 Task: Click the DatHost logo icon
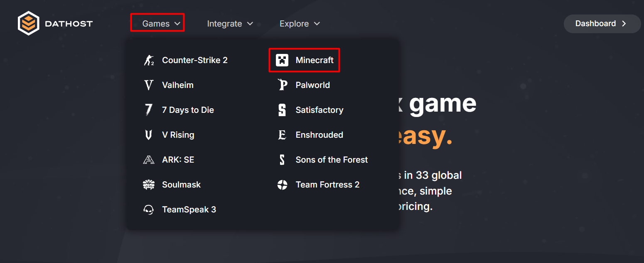tap(29, 23)
